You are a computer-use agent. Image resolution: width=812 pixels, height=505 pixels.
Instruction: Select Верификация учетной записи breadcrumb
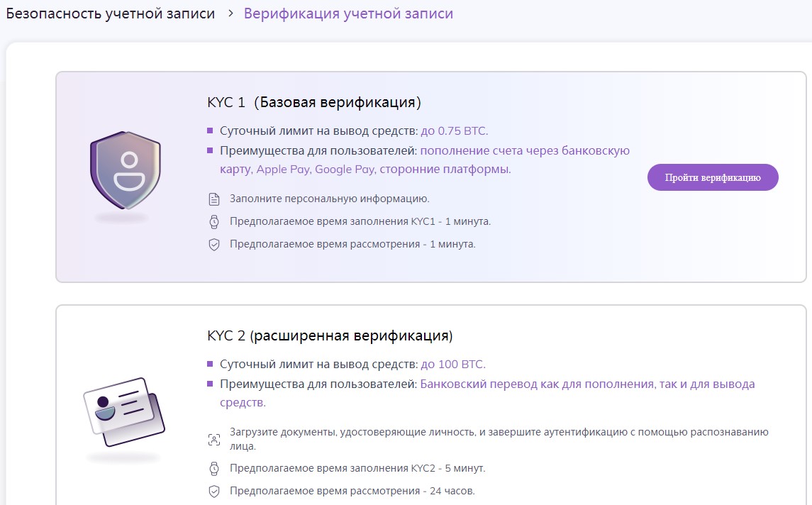click(x=348, y=13)
